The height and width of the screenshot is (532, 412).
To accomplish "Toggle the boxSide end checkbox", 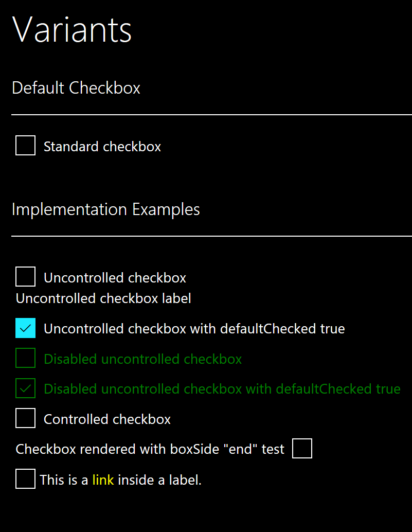I will click(302, 448).
